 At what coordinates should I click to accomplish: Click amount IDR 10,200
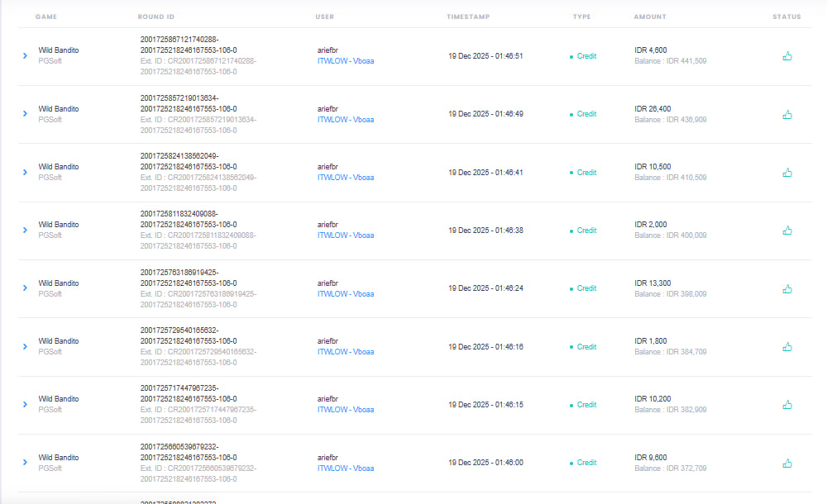point(653,399)
